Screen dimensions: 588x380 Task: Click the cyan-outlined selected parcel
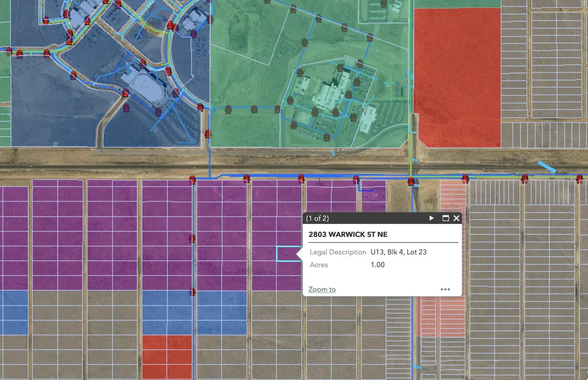click(287, 254)
